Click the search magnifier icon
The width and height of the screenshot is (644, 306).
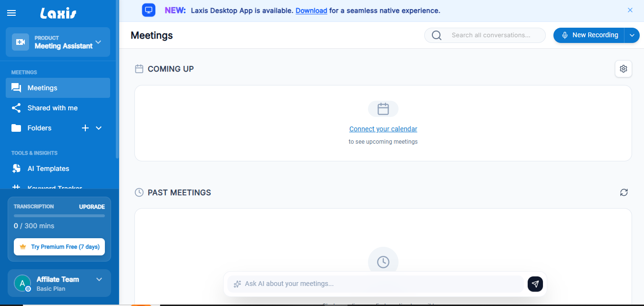(x=436, y=35)
